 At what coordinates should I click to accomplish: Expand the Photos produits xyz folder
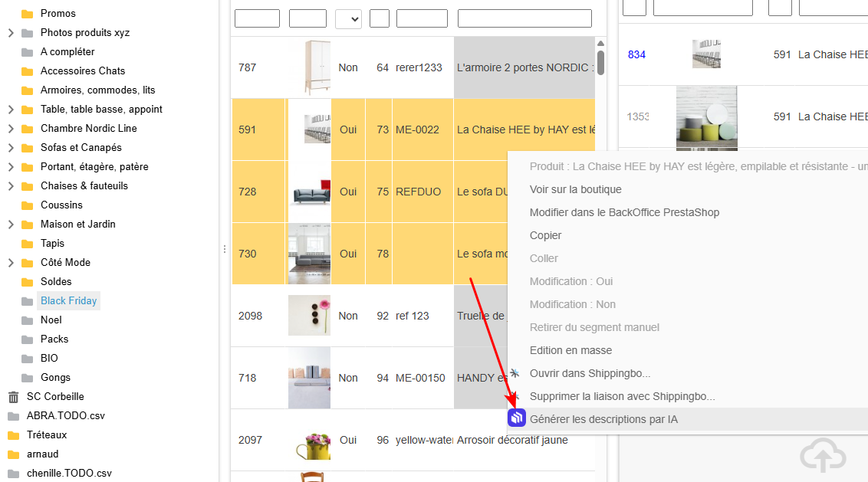click(x=11, y=33)
